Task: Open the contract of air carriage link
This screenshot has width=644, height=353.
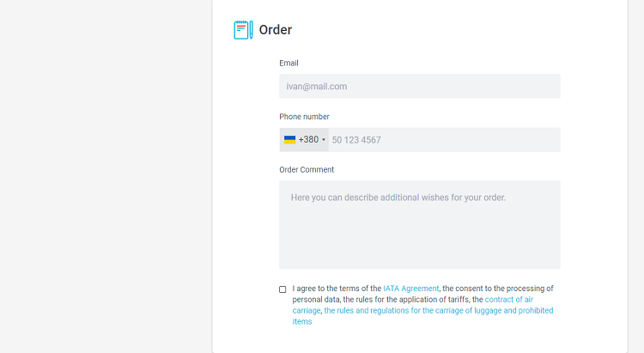Action: pos(413,305)
